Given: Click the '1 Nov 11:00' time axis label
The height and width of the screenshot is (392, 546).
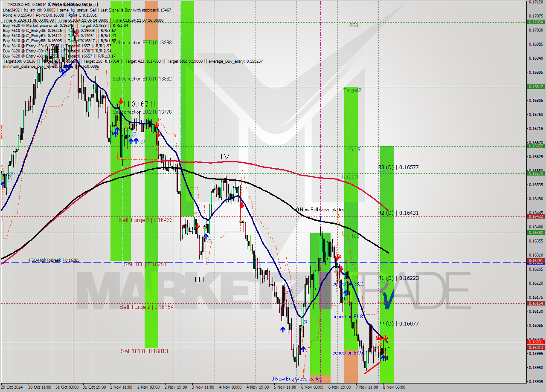Looking at the screenshot, I should 122,387.
